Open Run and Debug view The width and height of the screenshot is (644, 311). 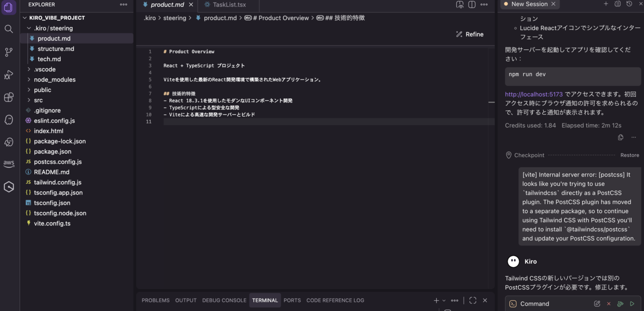[x=9, y=75]
